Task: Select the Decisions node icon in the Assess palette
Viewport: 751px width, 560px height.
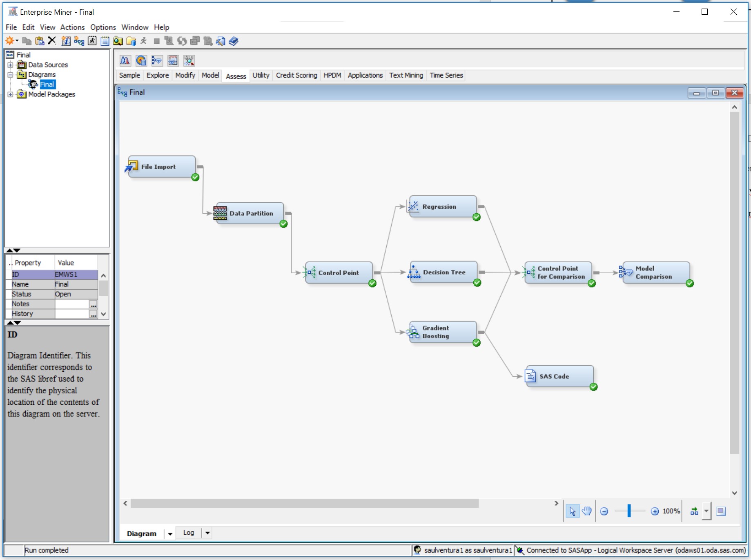Action: pos(141,60)
